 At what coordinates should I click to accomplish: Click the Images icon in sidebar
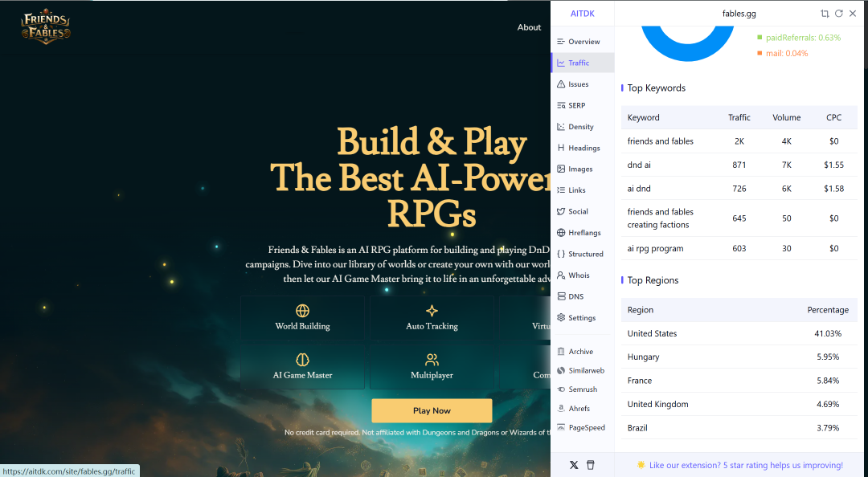pyautogui.click(x=561, y=169)
